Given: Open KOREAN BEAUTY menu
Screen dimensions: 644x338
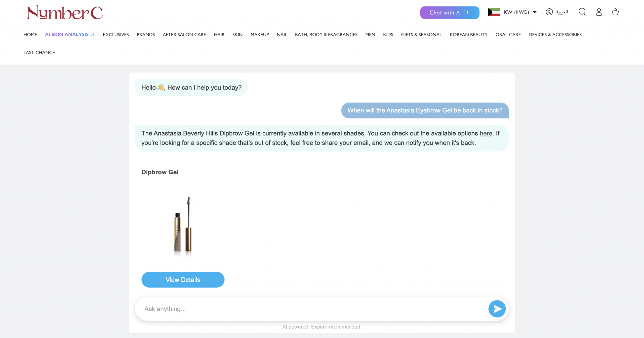Looking at the screenshot, I should 468,34.
